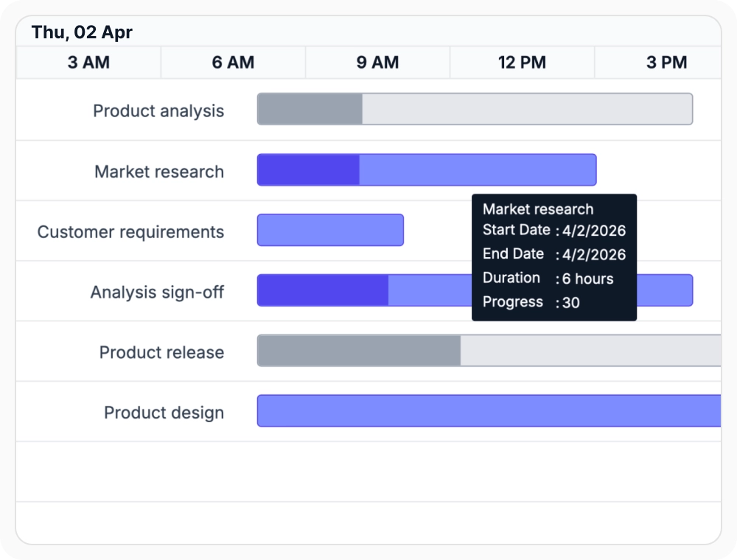Click the tooltip Start Date 4/2/2026 line
The width and height of the screenshot is (737, 560).
coord(554,230)
